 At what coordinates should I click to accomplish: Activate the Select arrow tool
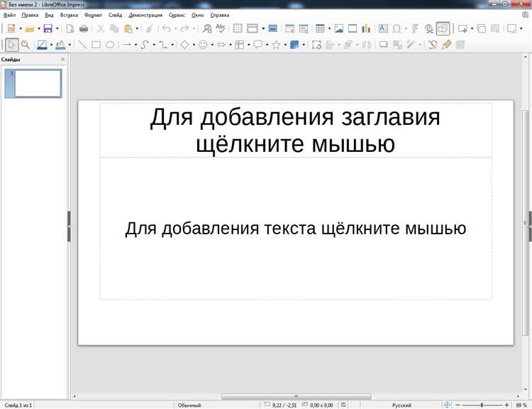[x=11, y=45]
